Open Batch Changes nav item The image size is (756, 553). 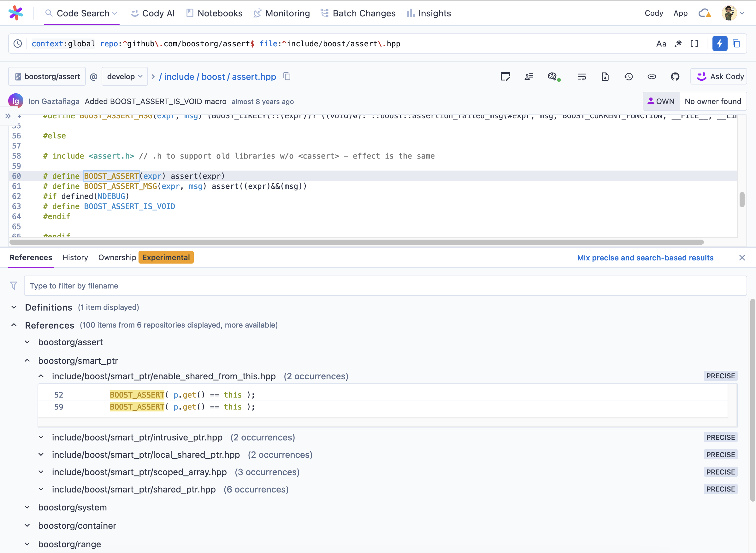358,13
